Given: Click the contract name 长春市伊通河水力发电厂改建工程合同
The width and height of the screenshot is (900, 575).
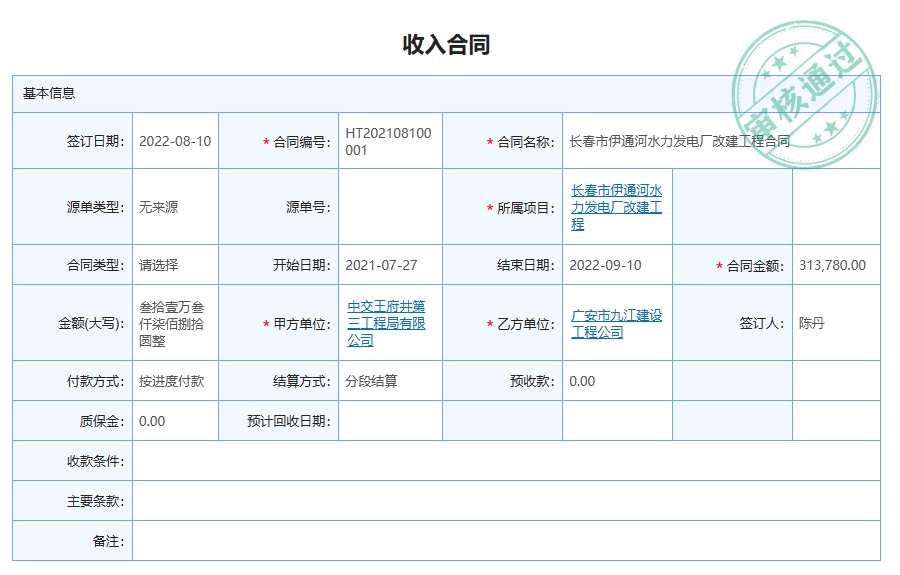Looking at the screenshot, I should [680, 141].
